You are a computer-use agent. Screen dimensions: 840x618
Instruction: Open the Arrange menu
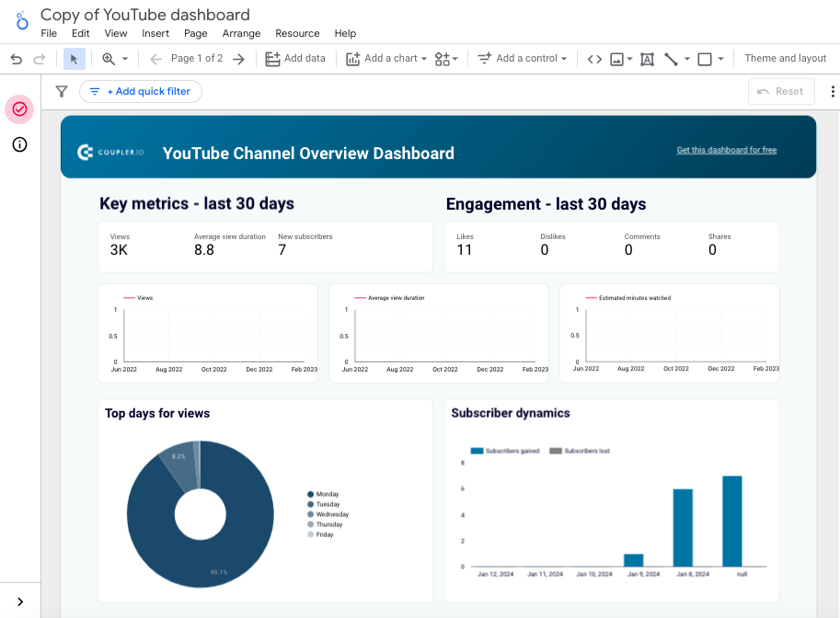[241, 32]
